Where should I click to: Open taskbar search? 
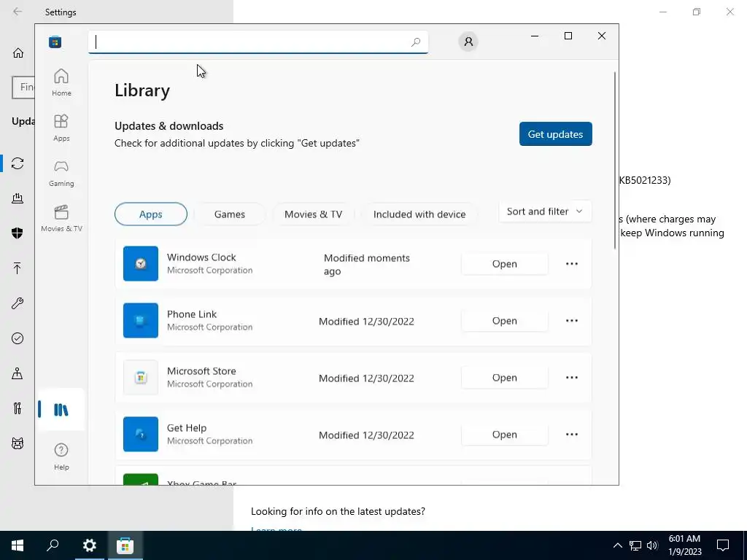click(53, 545)
